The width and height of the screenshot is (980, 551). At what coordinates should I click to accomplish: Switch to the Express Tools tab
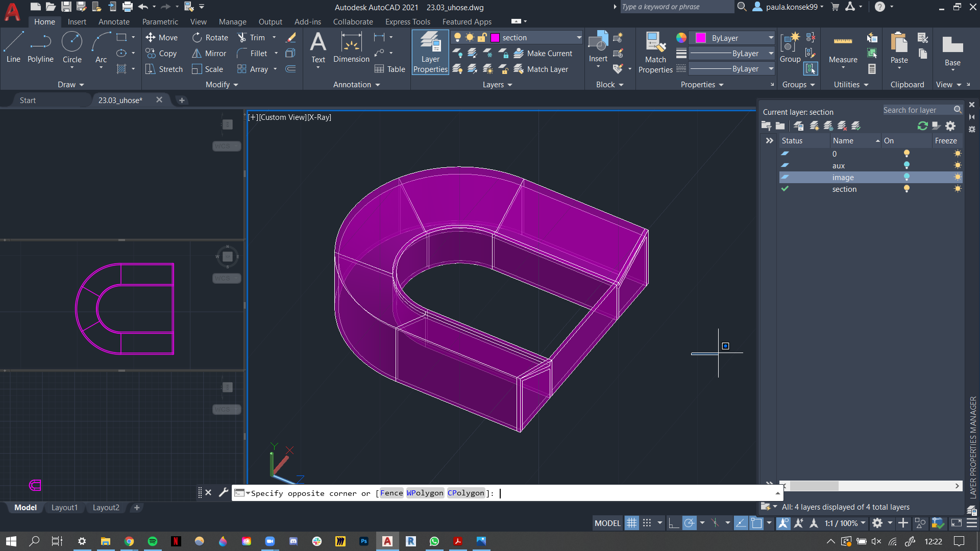tap(407, 21)
